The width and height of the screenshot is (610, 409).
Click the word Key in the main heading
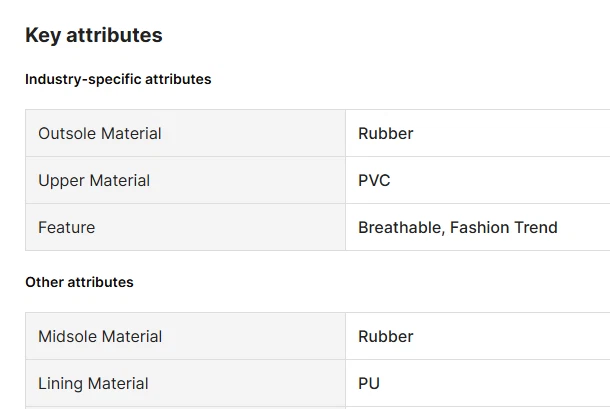(x=43, y=35)
